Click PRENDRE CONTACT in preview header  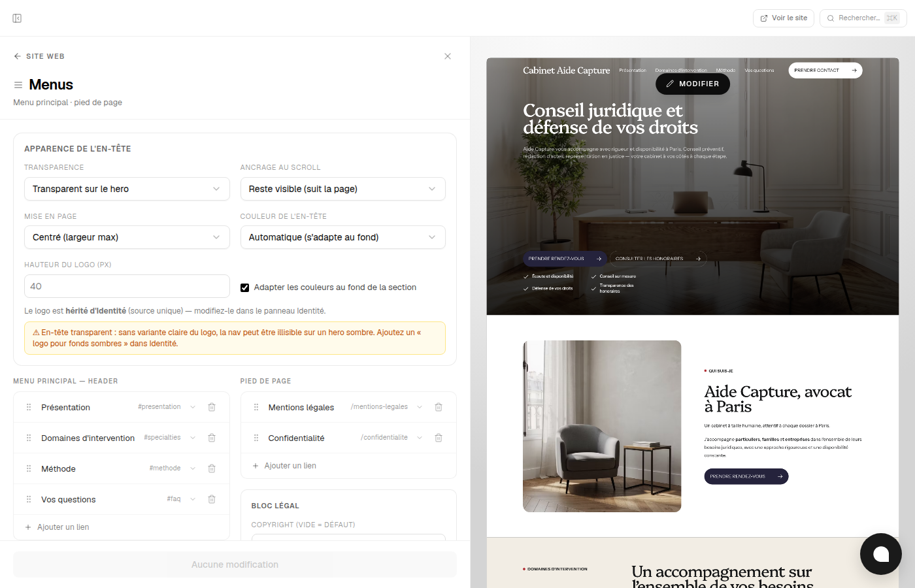coord(825,71)
